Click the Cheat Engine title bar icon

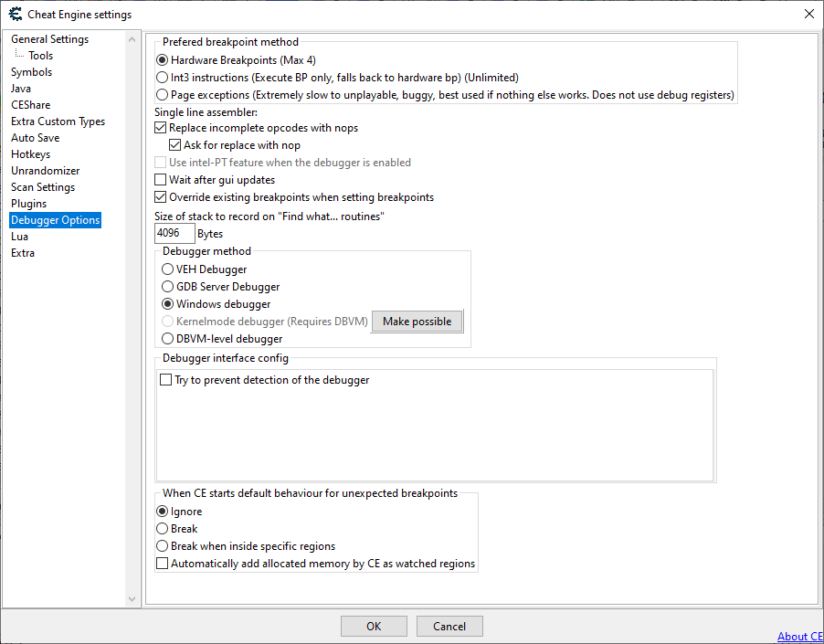15,14
